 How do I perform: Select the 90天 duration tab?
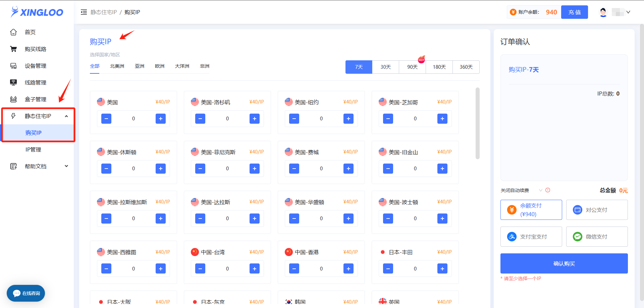pos(412,67)
